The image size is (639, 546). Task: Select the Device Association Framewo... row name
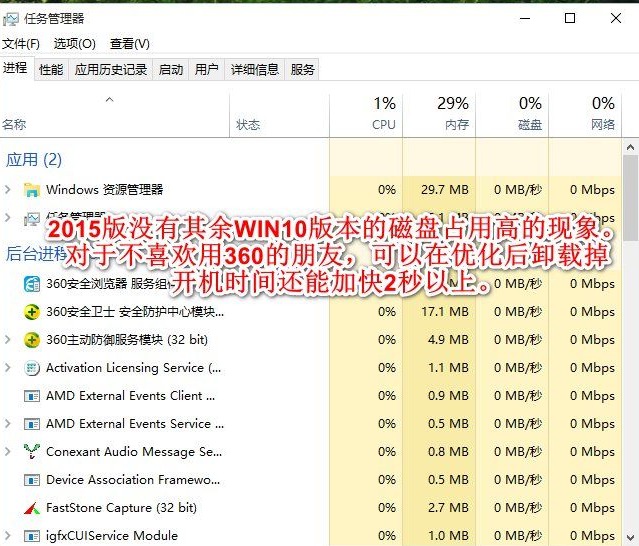pos(133,480)
